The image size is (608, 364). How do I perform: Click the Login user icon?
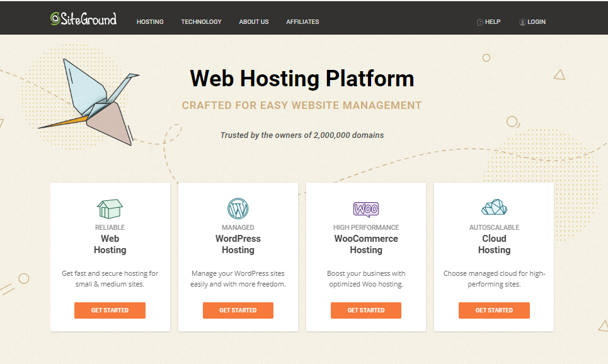pos(522,22)
